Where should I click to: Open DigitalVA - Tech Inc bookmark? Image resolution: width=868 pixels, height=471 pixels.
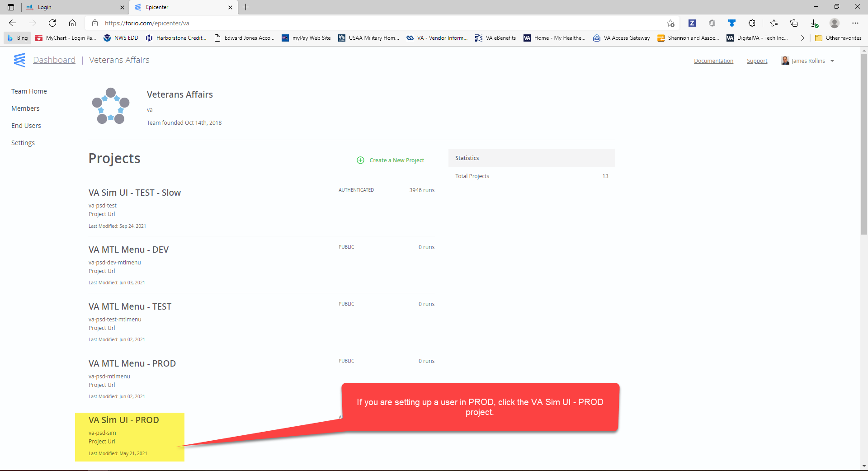[x=757, y=38]
